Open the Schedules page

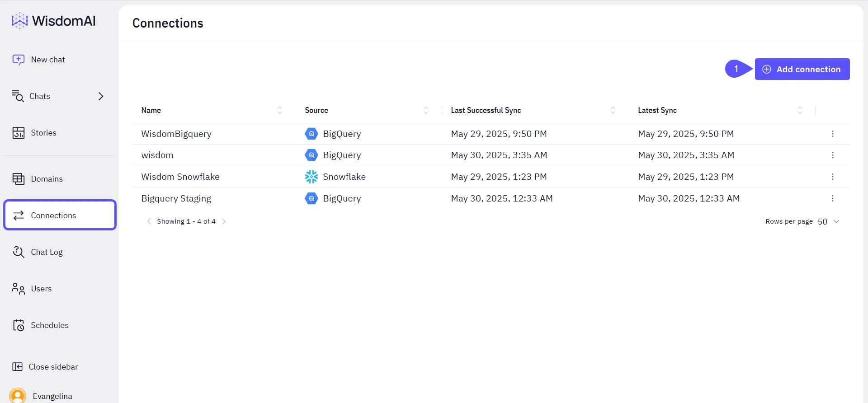tap(50, 325)
